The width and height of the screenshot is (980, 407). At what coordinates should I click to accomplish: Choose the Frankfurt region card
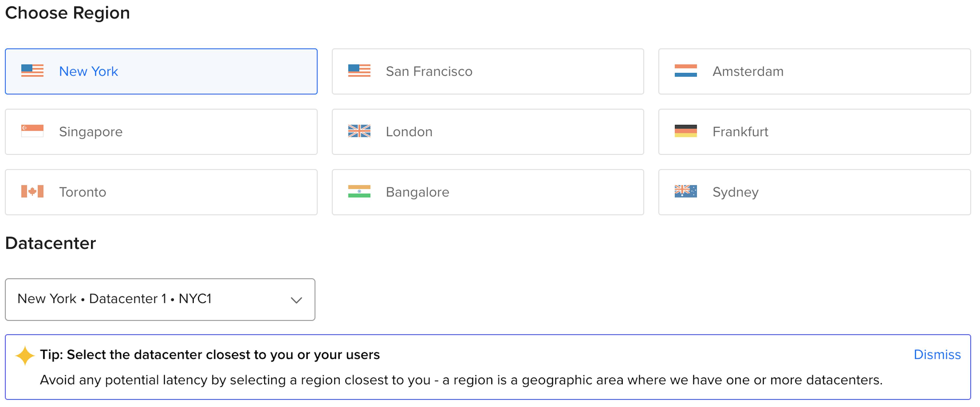(814, 132)
